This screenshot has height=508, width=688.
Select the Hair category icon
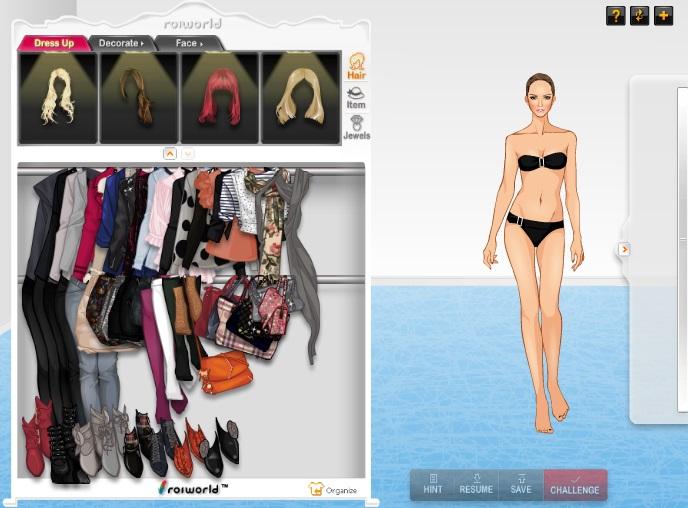pyautogui.click(x=355, y=67)
